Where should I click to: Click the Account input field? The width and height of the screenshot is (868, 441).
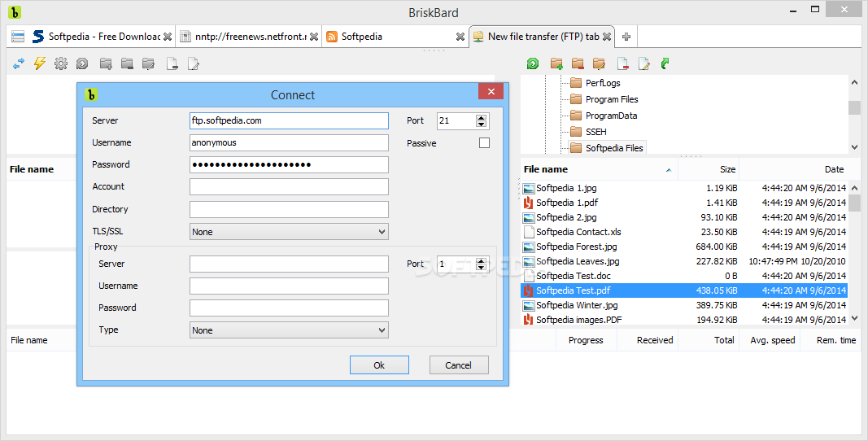click(289, 186)
